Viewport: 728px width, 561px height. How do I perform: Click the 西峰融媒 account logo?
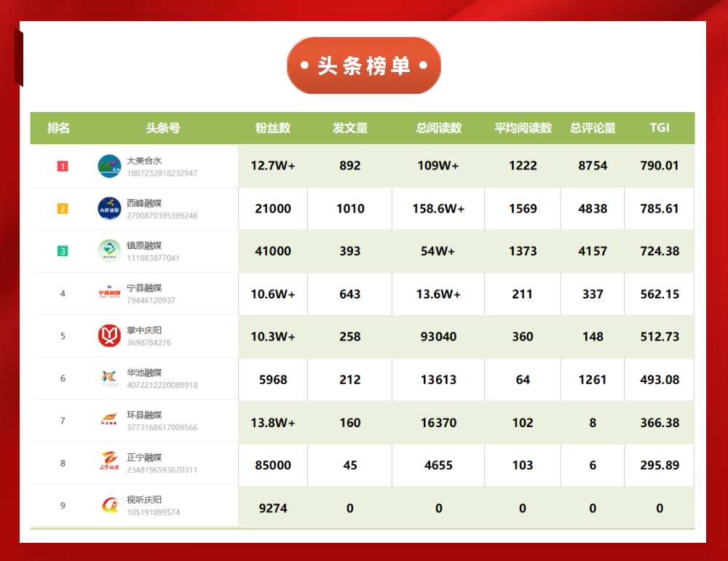pyautogui.click(x=109, y=209)
